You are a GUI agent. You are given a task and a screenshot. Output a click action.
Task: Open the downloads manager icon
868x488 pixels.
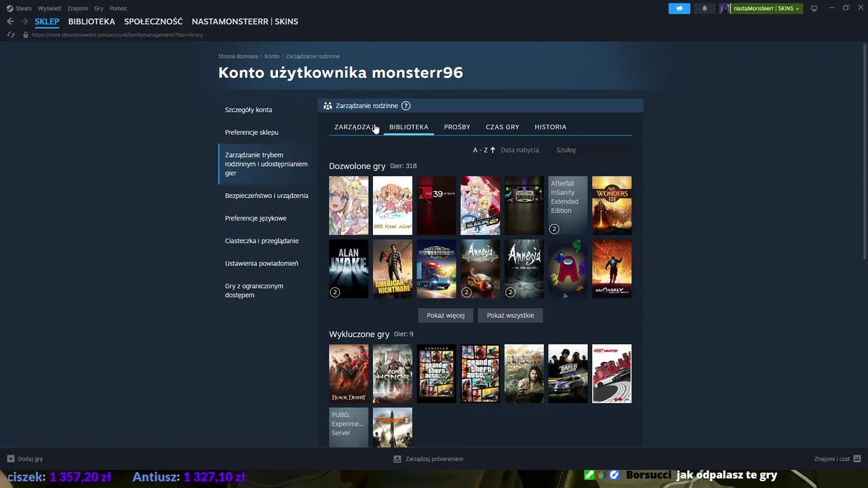click(397, 459)
